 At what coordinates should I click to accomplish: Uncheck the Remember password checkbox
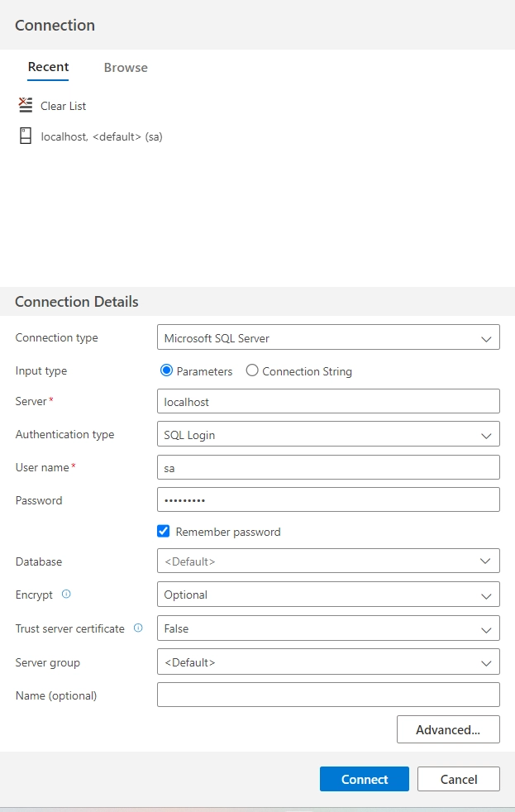pyautogui.click(x=164, y=532)
